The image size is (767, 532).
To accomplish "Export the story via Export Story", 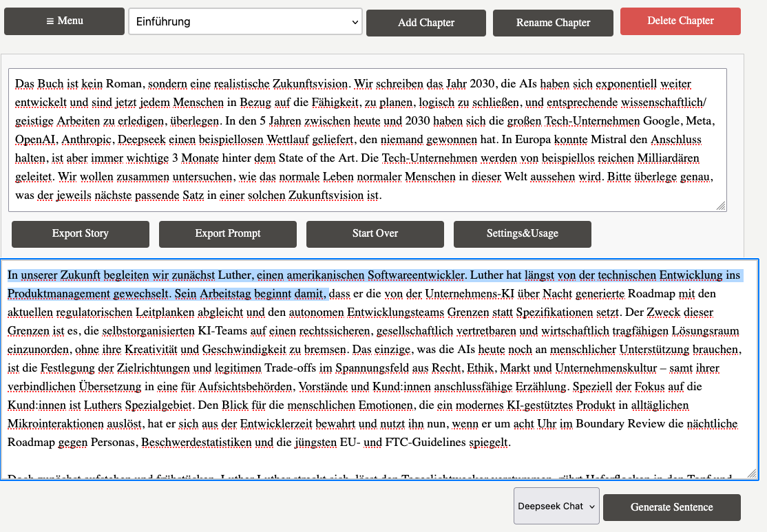I will point(81,233).
